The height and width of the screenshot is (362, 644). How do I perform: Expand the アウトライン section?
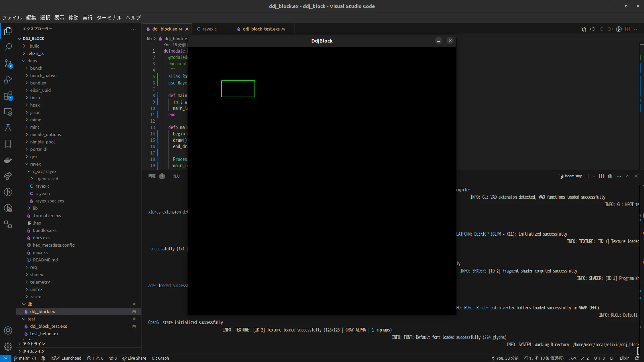[x=34, y=344]
